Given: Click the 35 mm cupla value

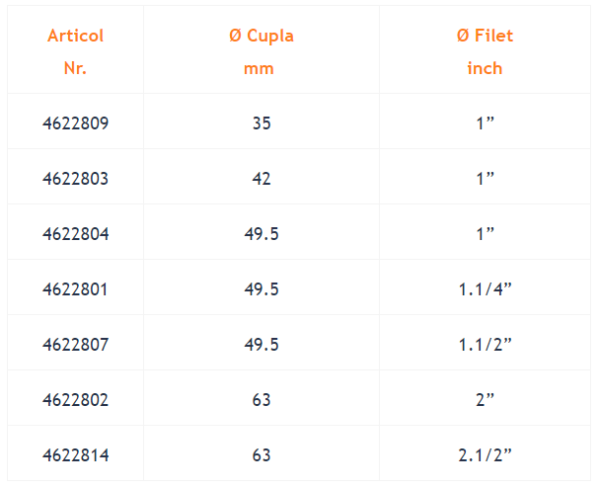Looking at the screenshot, I should 261,123.
